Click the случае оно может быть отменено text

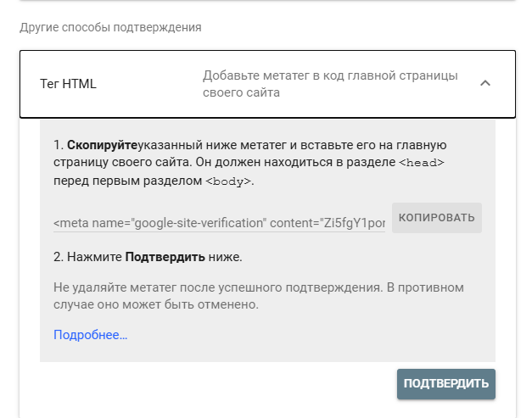click(x=156, y=304)
